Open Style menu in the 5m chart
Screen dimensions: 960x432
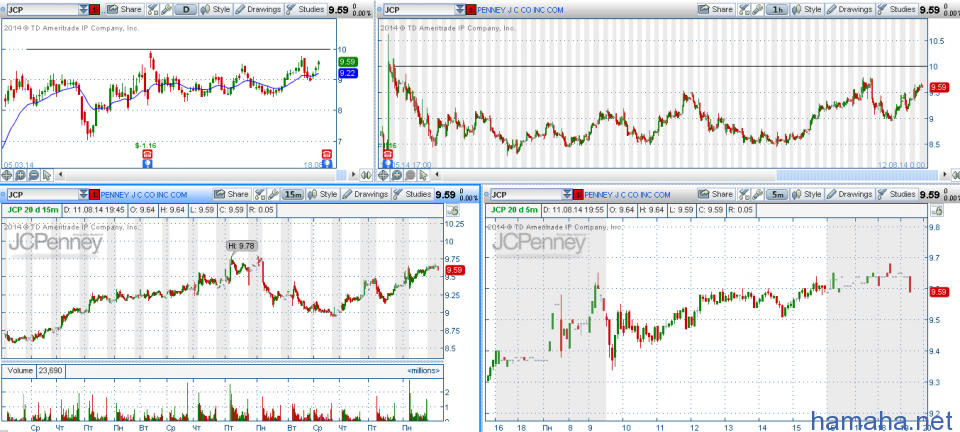click(806, 194)
